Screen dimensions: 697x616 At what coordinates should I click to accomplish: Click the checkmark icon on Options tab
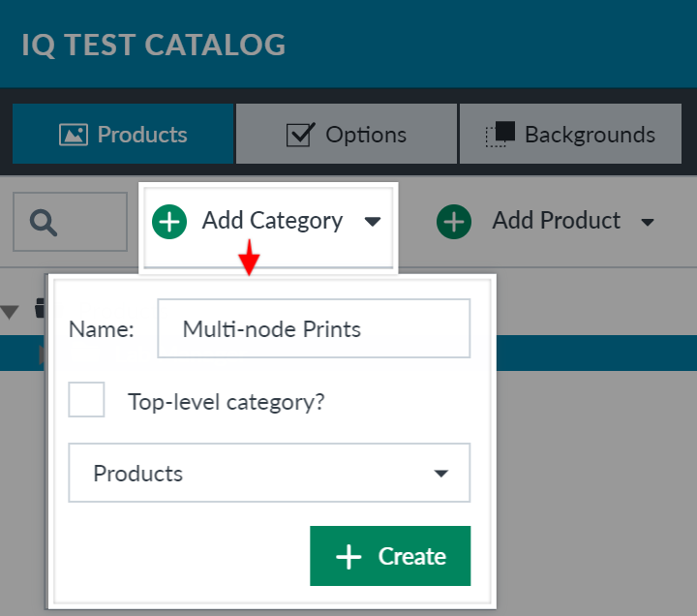[300, 135]
